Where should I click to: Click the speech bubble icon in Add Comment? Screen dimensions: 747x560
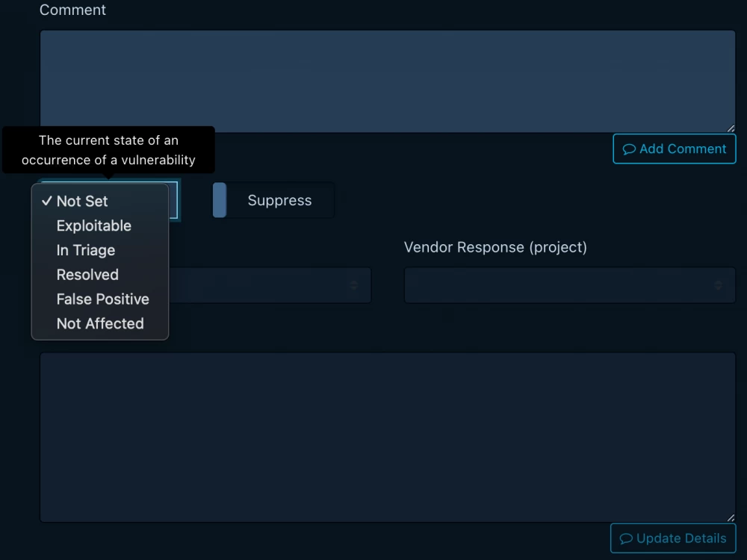pos(629,149)
